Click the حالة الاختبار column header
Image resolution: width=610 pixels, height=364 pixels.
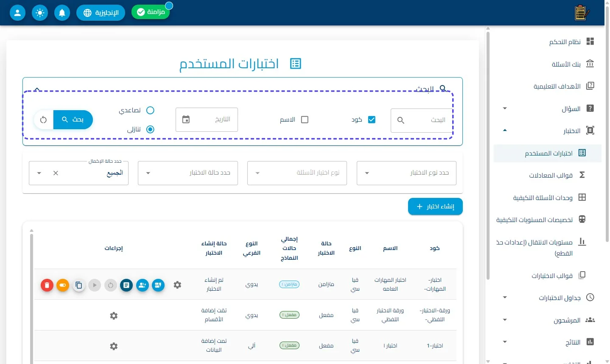(x=326, y=248)
